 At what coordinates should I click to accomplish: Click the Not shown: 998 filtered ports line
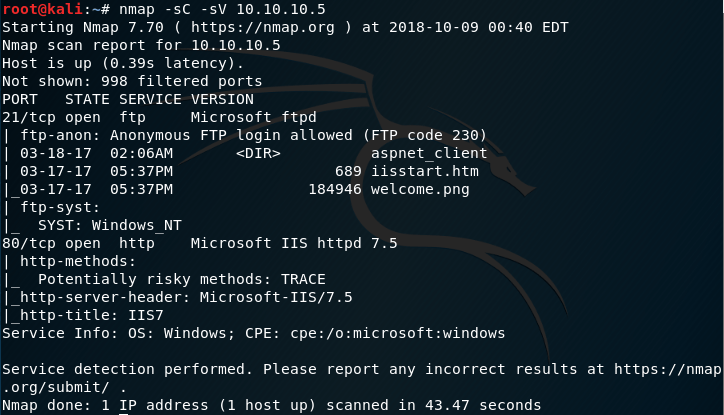133,81
